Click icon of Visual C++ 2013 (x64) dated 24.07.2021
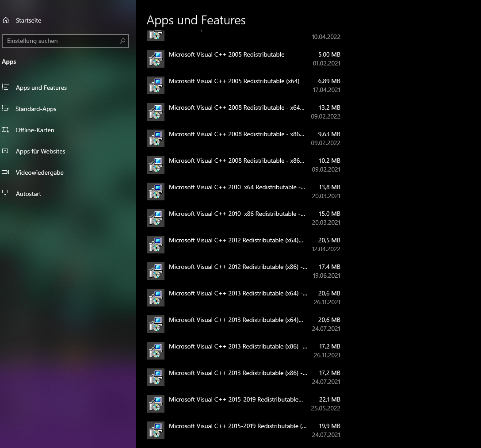 click(156, 324)
